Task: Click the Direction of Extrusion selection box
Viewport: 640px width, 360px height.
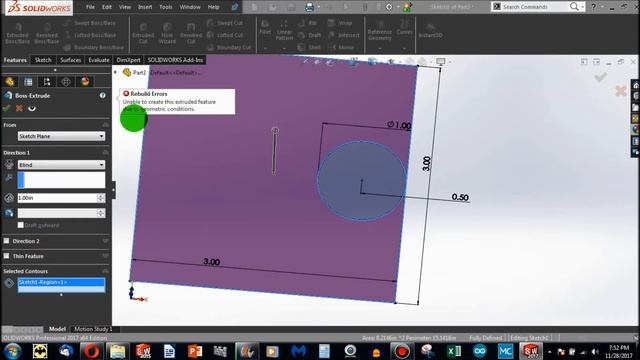Action: (61, 180)
